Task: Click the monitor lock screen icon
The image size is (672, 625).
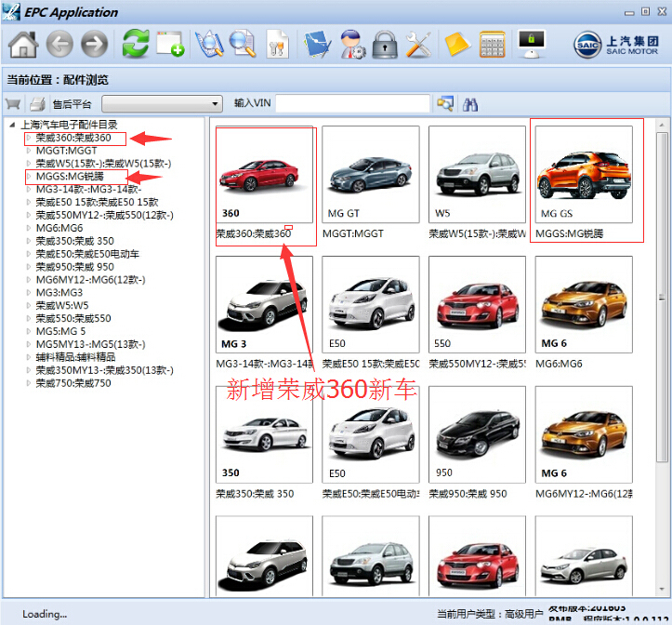Action: pos(532,44)
